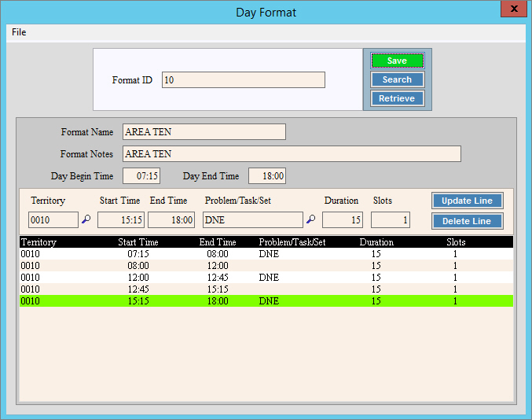This screenshot has width=532, height=420.
Task: Click the Day End Time field
Action: point(267,176)
